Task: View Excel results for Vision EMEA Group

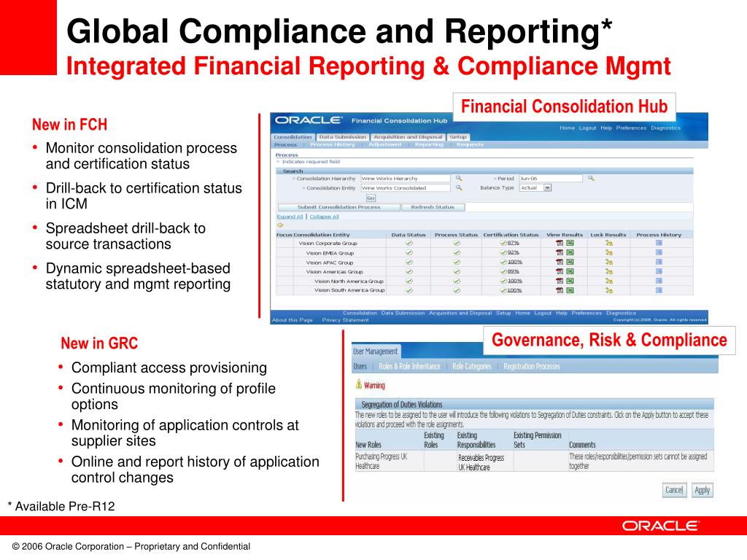Action: coord(570,252)
